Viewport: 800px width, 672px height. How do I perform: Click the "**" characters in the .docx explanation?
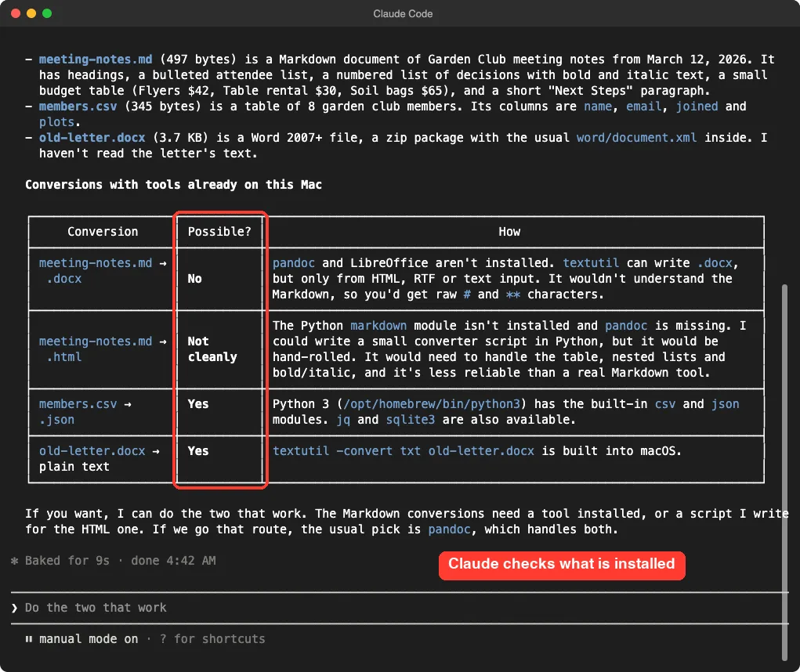pyautogui.click(x=512, y=294)
